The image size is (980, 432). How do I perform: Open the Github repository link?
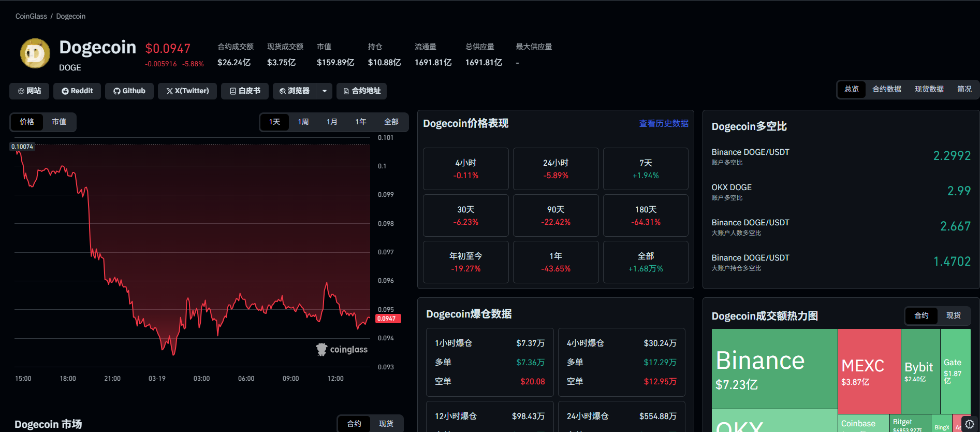(129, 91)
